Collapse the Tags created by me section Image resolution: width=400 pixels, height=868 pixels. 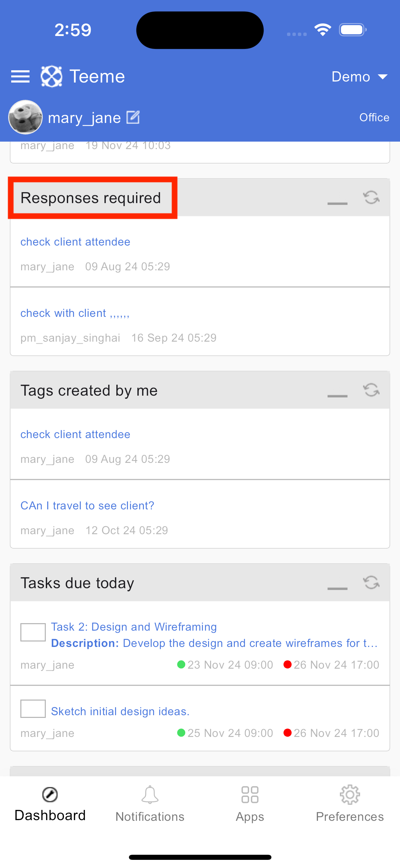tap(337, 396)
